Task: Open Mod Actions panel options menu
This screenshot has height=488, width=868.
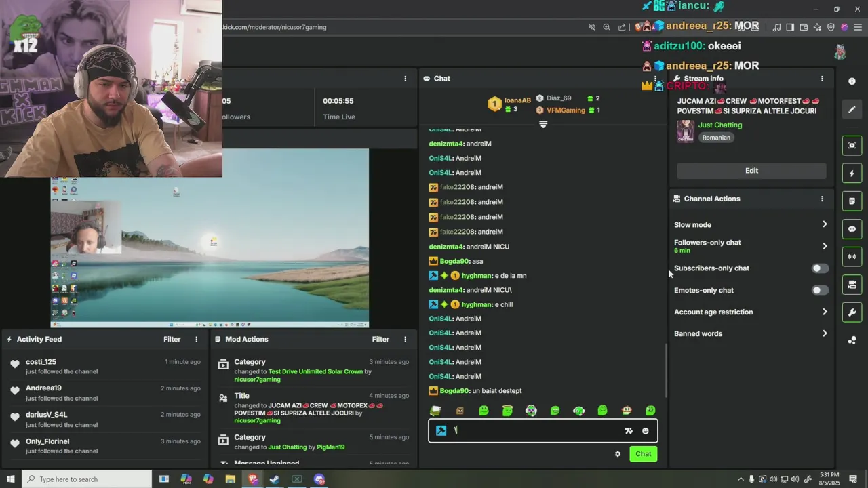Action: [x=406, y=339]
